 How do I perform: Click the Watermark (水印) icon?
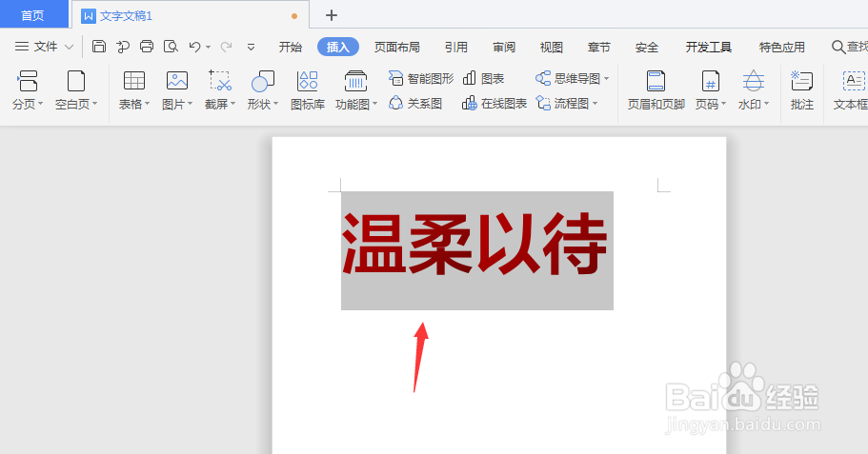(x=754, y=81)
